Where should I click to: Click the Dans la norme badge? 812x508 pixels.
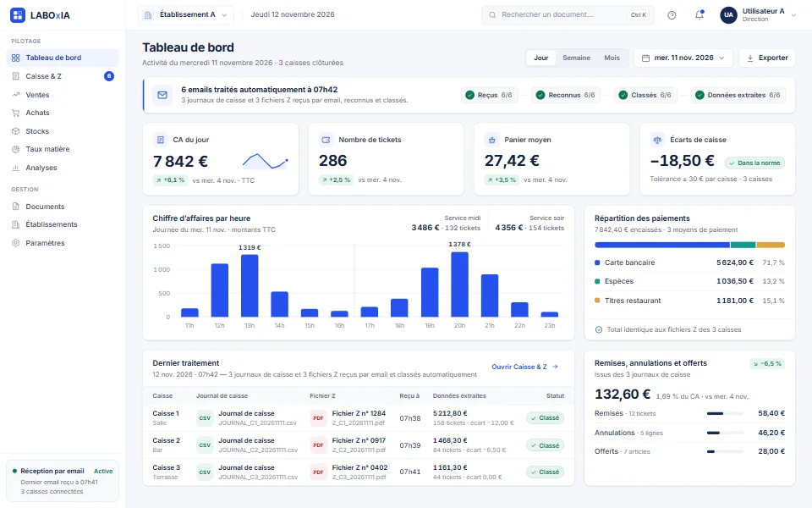(x=754, y=163)
